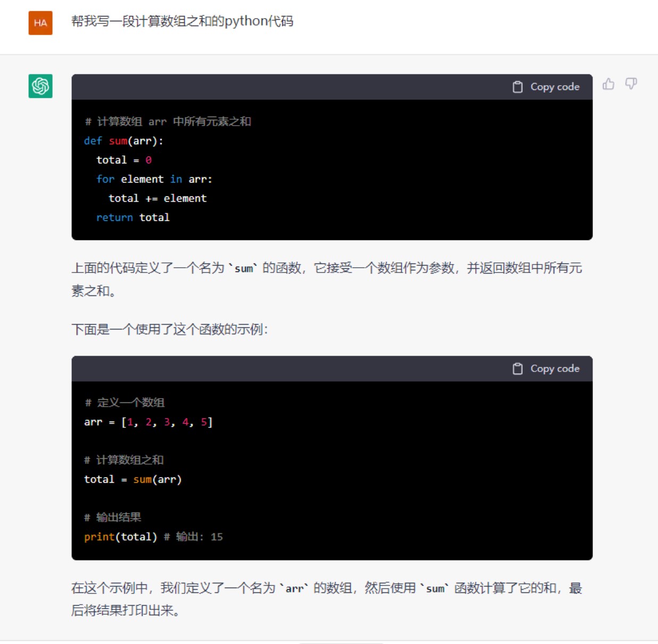The image size is (658, 644).
Task: Click the total = sum(arr) code line
Action: coord(132,479)
